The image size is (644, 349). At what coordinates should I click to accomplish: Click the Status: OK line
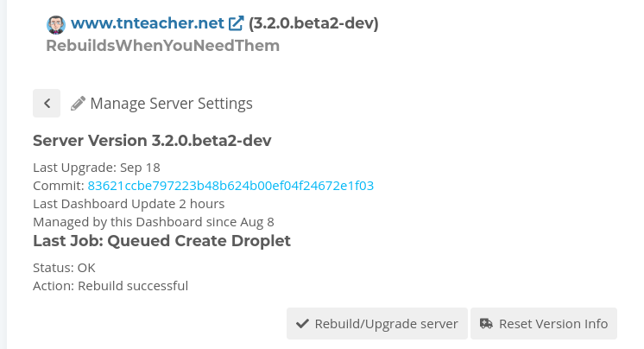64,267
